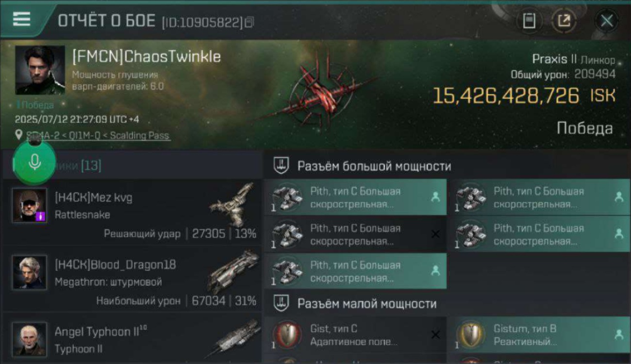The image size is (631, 364).
Task: Click the Rattlesnake ship image
Action: [233, 204]
